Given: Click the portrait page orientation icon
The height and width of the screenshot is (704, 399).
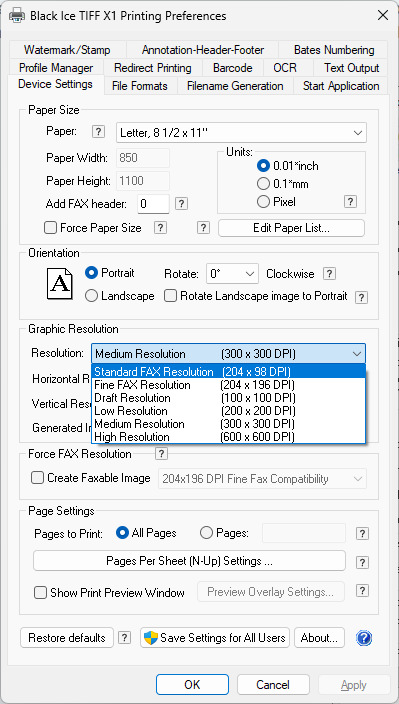Looking at the screenshot, I should (x=60, y=283).
